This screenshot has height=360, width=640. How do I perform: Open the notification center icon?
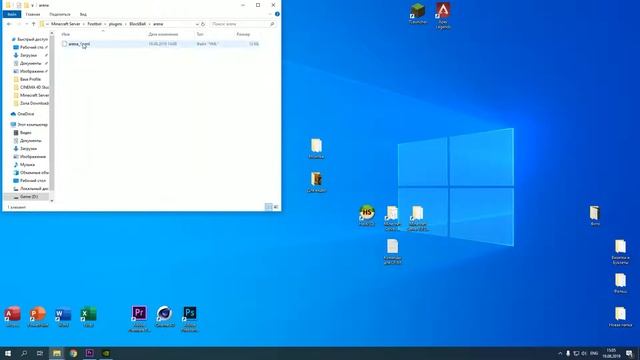pos(629,353)
